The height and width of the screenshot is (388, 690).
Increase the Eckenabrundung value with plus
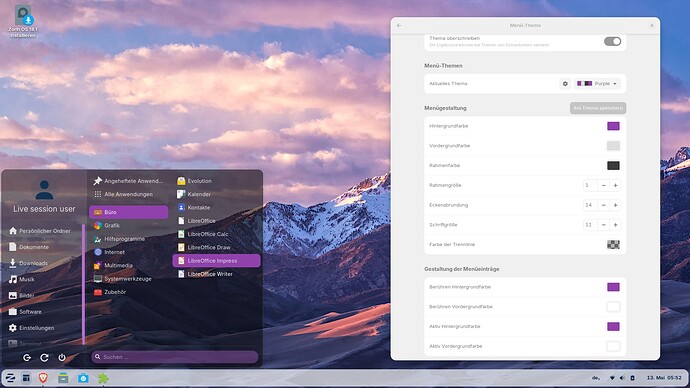(x=615, y=205)
